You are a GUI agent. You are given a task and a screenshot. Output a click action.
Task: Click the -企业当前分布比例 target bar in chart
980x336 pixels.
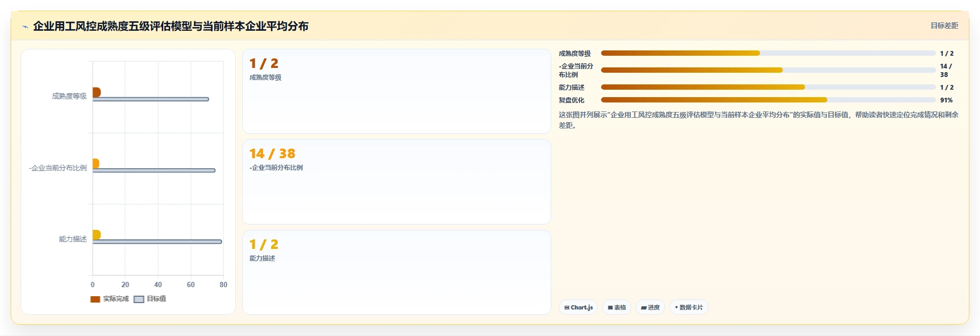coord(154,170)
